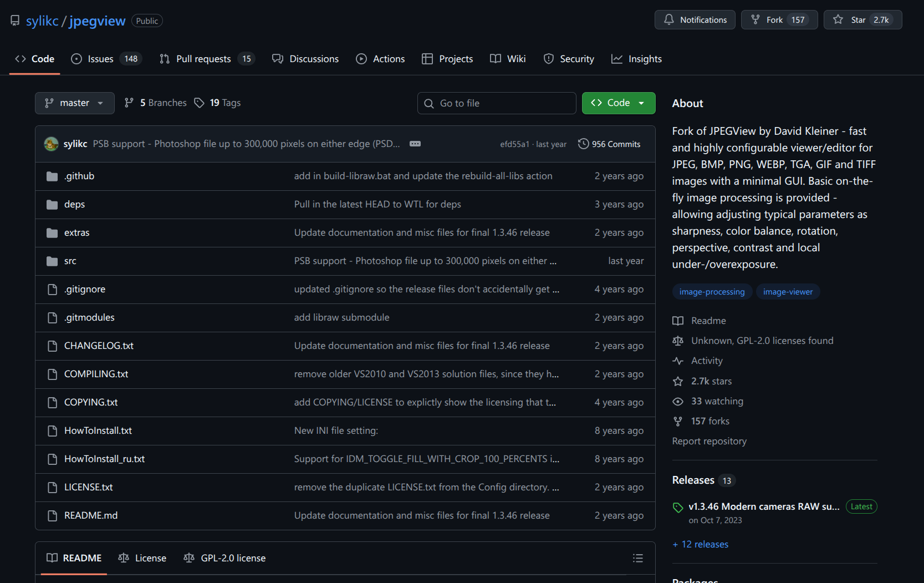The image size is (924, 583).
Task: Open the jpegview repository name link
Action: pyautogui.click(x=98, y=21)
